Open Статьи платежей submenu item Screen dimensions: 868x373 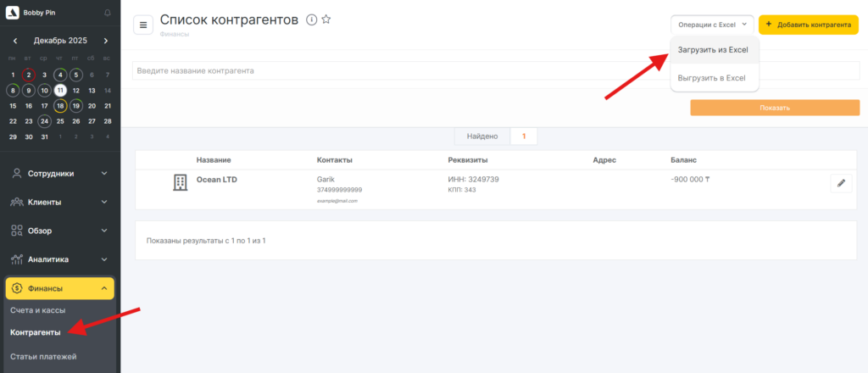pos(43,356)
